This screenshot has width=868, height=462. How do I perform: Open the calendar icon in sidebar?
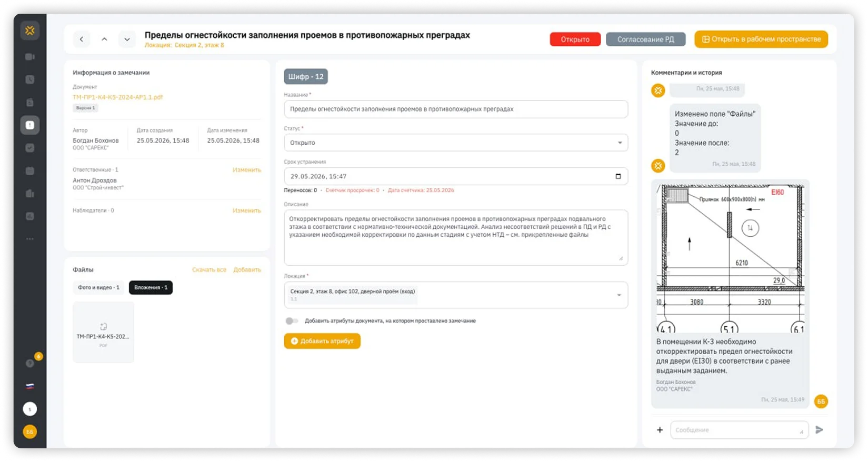pyautogui.click(x=30, y=171)
